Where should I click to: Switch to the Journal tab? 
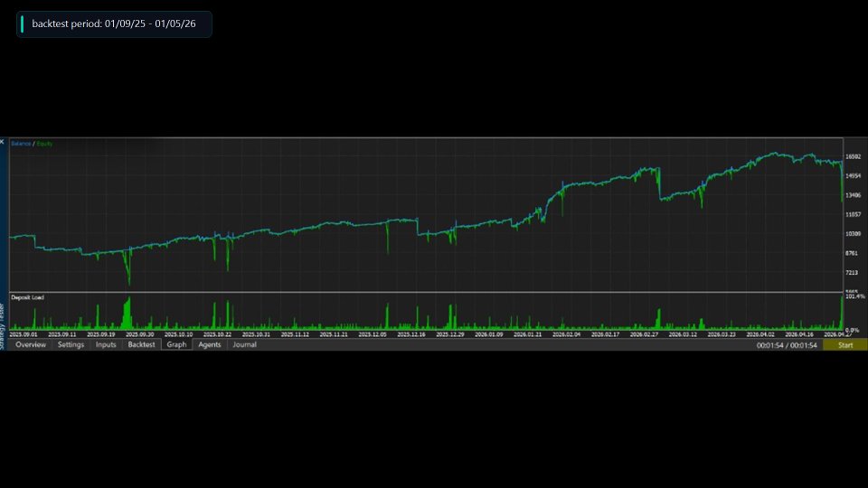[244, 344]
